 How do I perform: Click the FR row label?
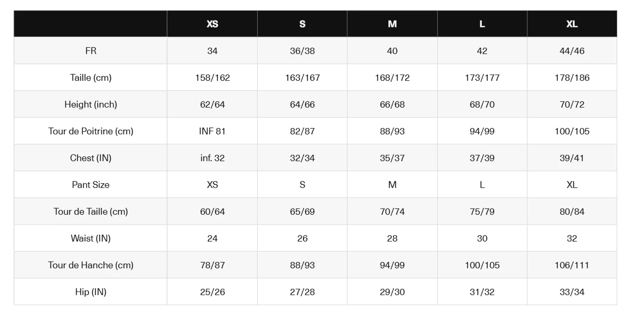[x=91, y=51]
